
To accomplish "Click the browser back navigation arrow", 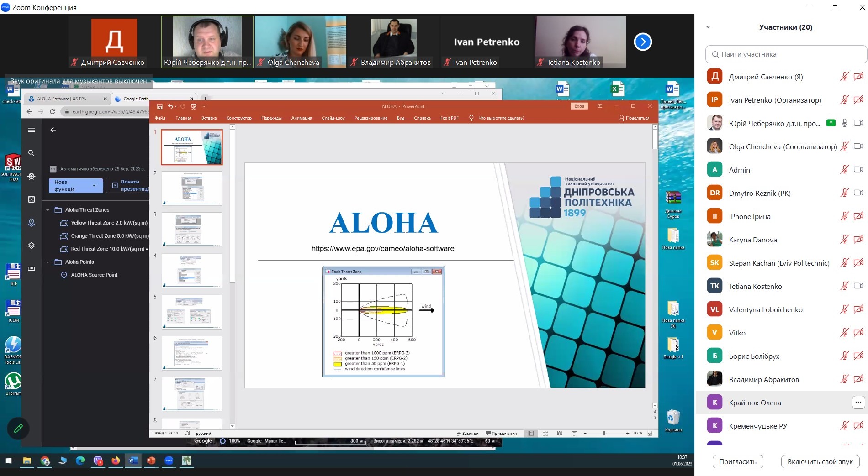I will (29, 111).
